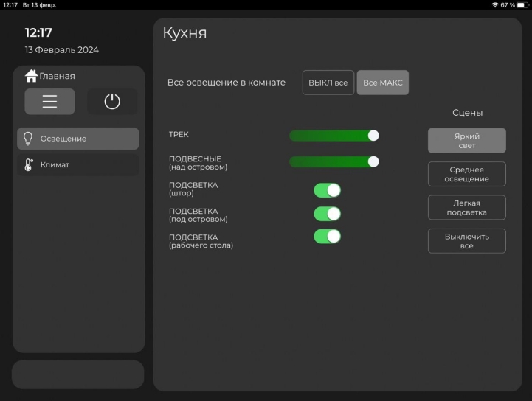The image size is (532, 401).
Task: Select the Легкая подсветка scene
Action: (466, 208)
